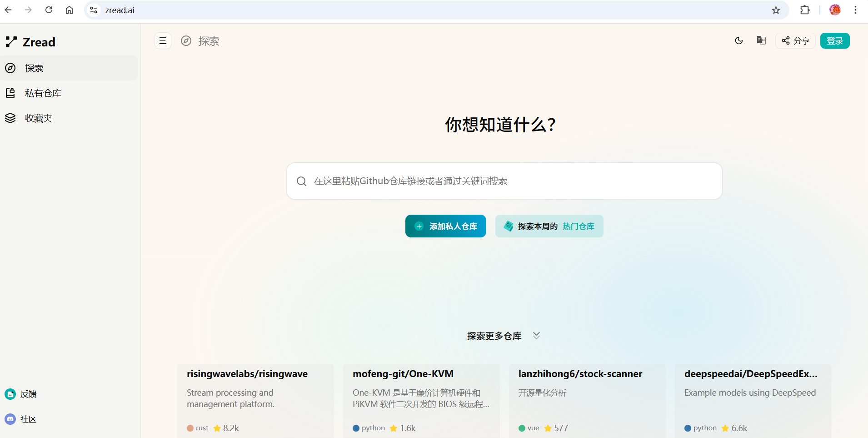Open 社区 community link

click(x=21, y=419)
